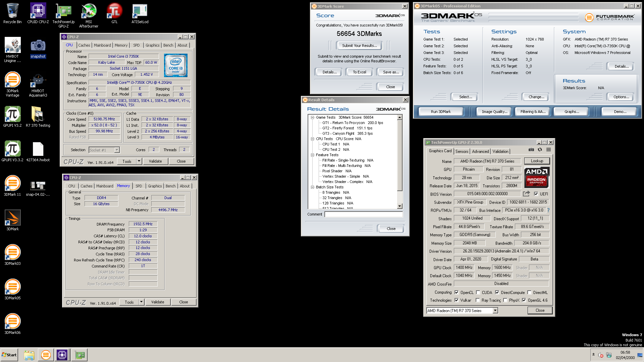
Task: Click Submit Your Results button
Action: 359,46
